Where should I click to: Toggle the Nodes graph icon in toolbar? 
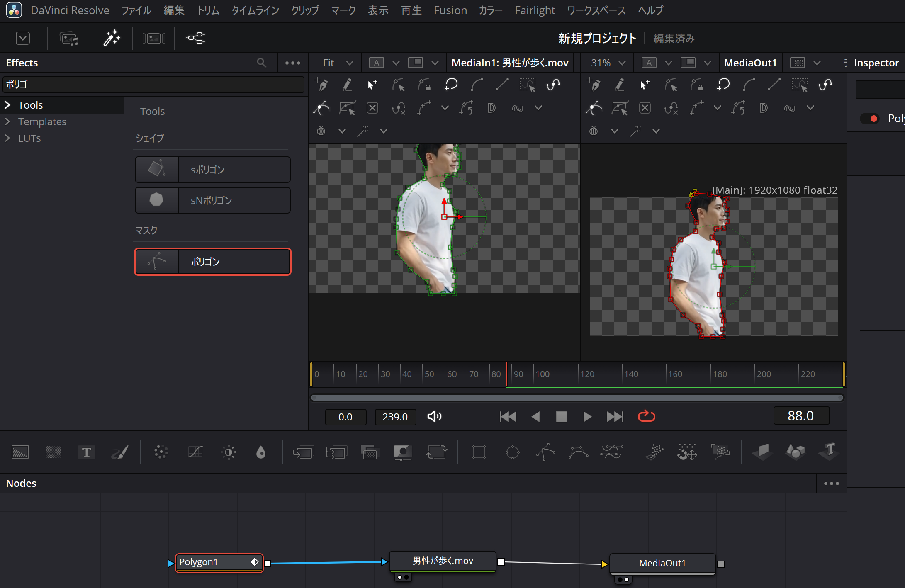[195, 39]
